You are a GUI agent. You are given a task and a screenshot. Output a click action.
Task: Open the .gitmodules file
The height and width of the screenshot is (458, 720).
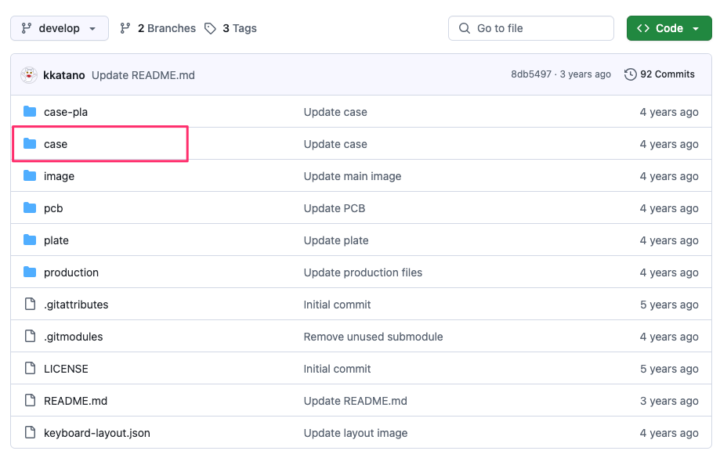point(73,337)
